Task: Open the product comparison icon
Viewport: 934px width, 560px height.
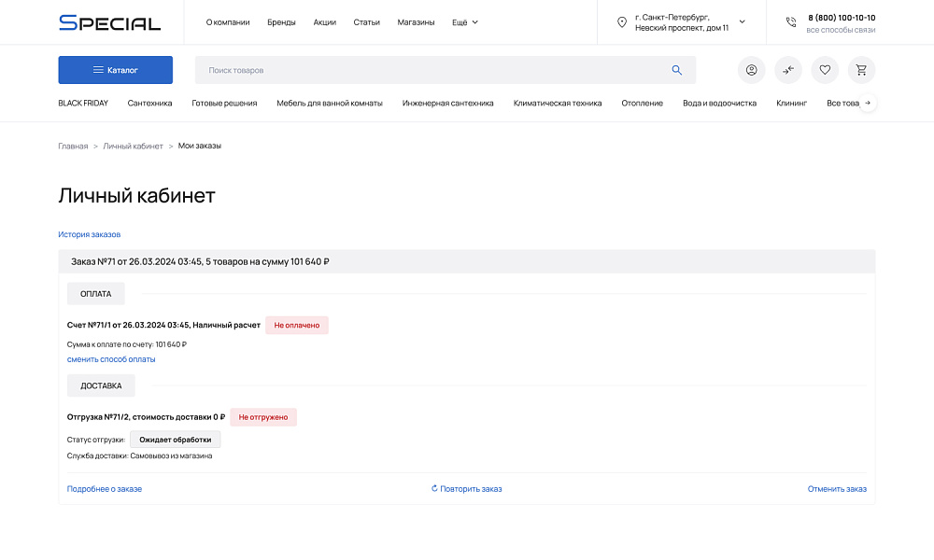Action: (787, 70)
